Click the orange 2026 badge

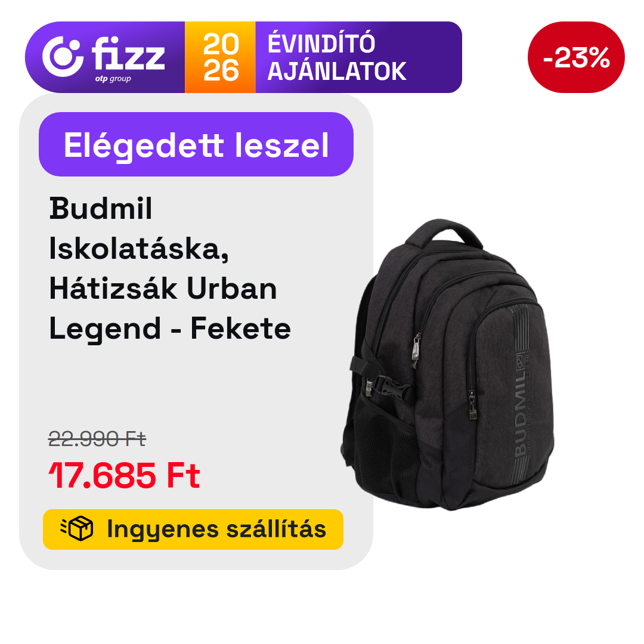pos(220,57)
